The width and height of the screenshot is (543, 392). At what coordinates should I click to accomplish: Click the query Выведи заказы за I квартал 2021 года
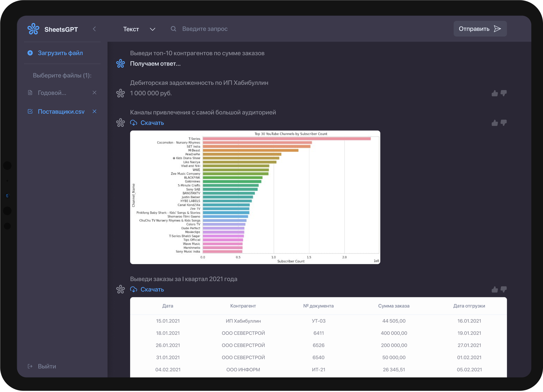(184, 279)
